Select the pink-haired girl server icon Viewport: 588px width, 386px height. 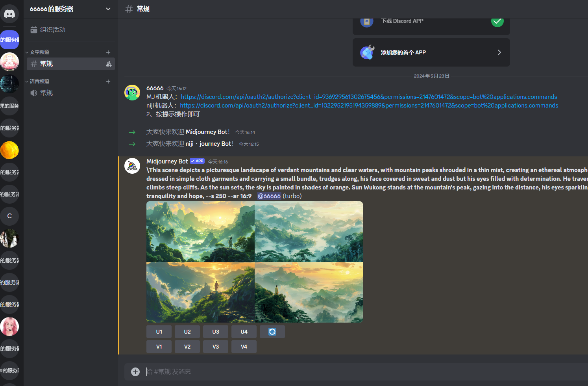pyautogui.click(x=9, y=327)
